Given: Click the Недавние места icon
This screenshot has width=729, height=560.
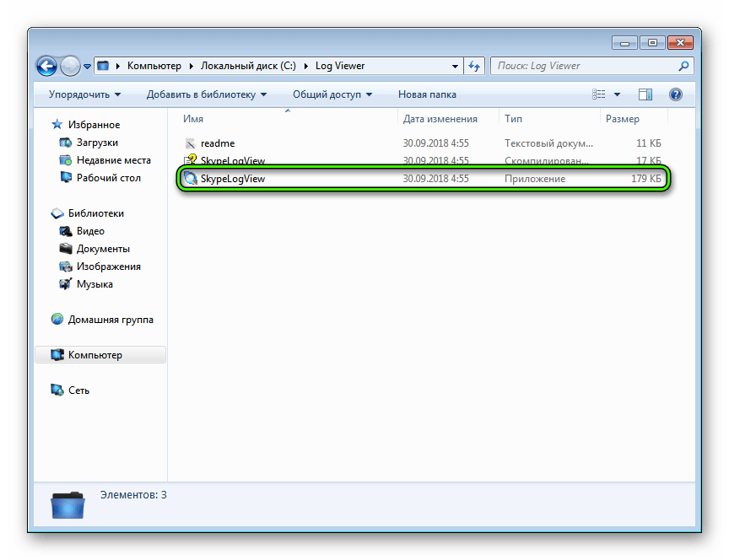Looking at the screenshot, I should click(x=66, y=160).
